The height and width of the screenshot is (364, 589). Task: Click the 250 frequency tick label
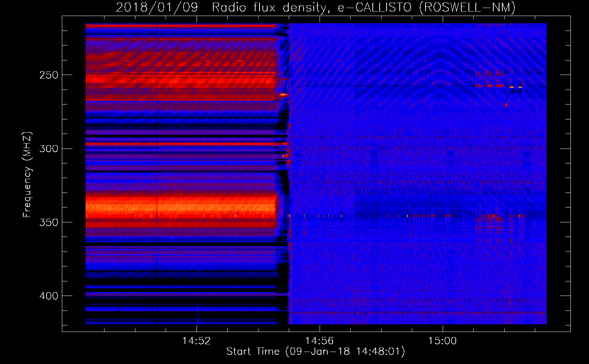49,75
